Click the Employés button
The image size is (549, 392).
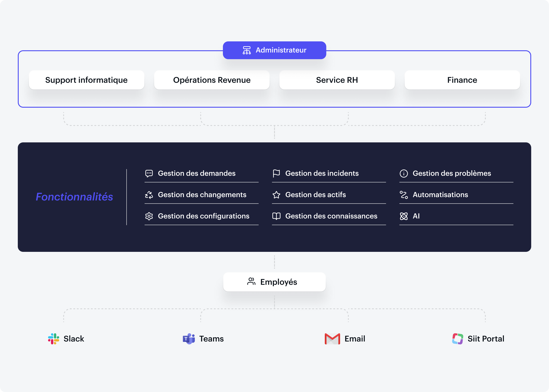pos(274,282)
